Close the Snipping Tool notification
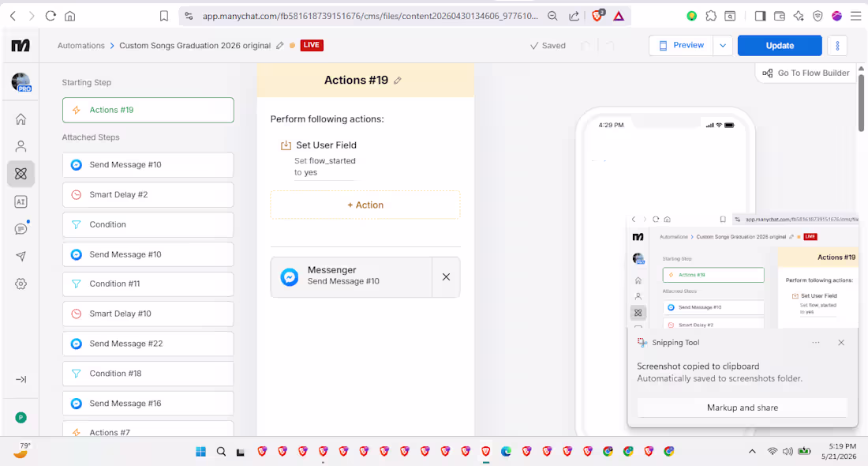Viewport: 868px width, 466px height. tap(841, 343)
